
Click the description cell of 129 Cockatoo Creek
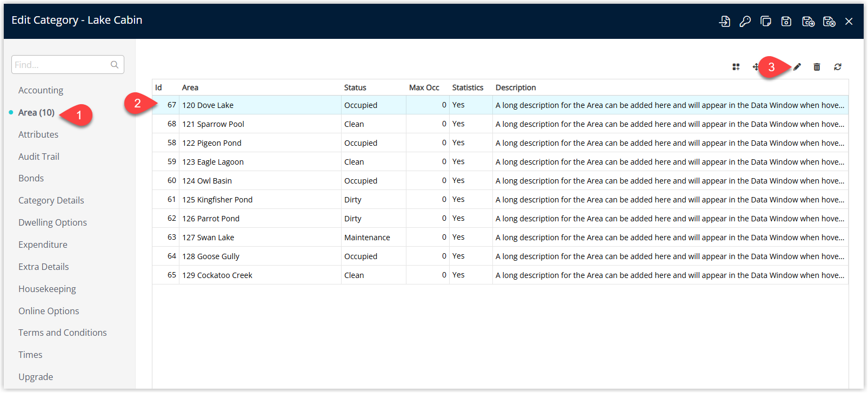pyautogui.click(x=670, y=275)
